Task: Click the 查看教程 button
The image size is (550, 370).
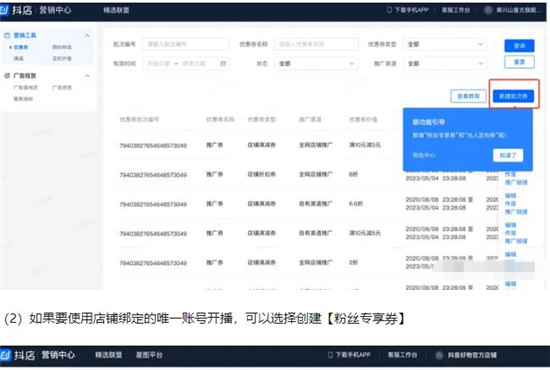Action: 469,96
